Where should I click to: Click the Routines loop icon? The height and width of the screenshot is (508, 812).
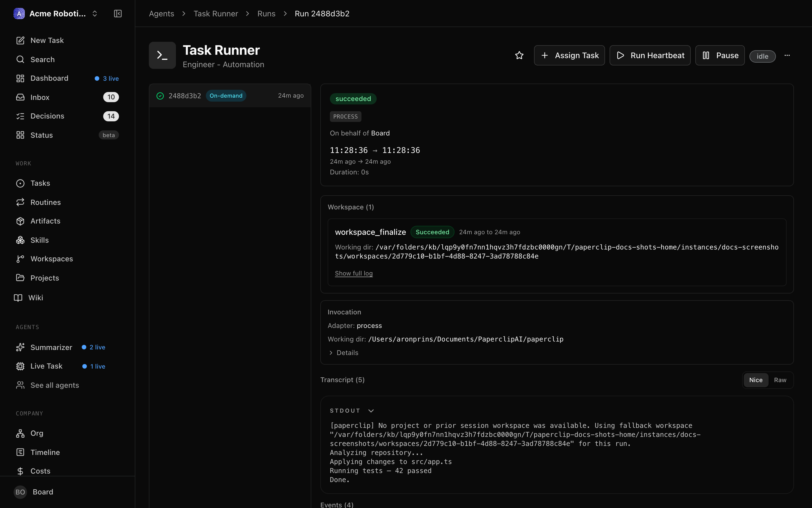[x=20, y=202]
